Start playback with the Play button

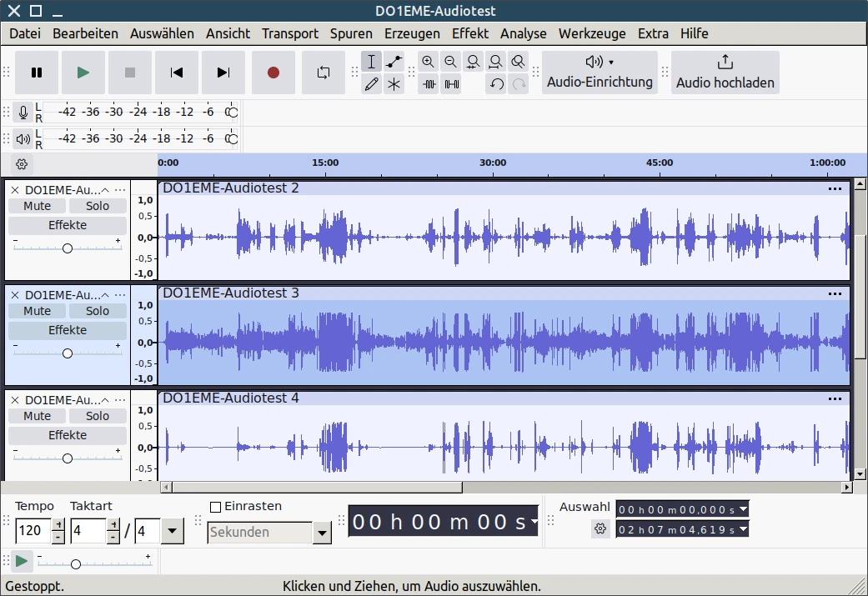click(x=83, y=73)
